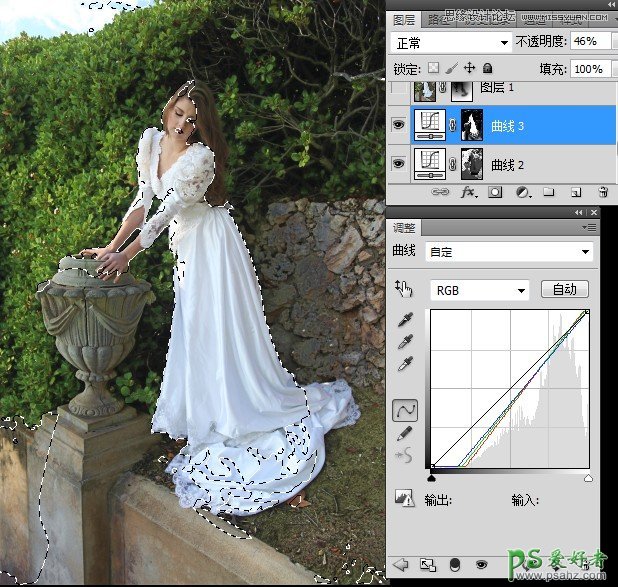Show 图层 1 by clicking its visibility box
The image size is (618, 587).
(400, 91)
